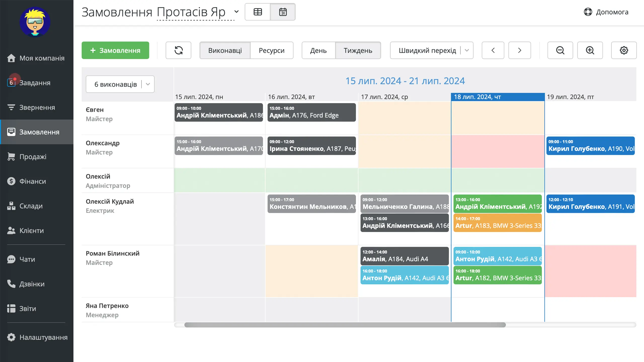The image size is (644, 362).
Task: Open Звернення menu item
Action: 37,107
